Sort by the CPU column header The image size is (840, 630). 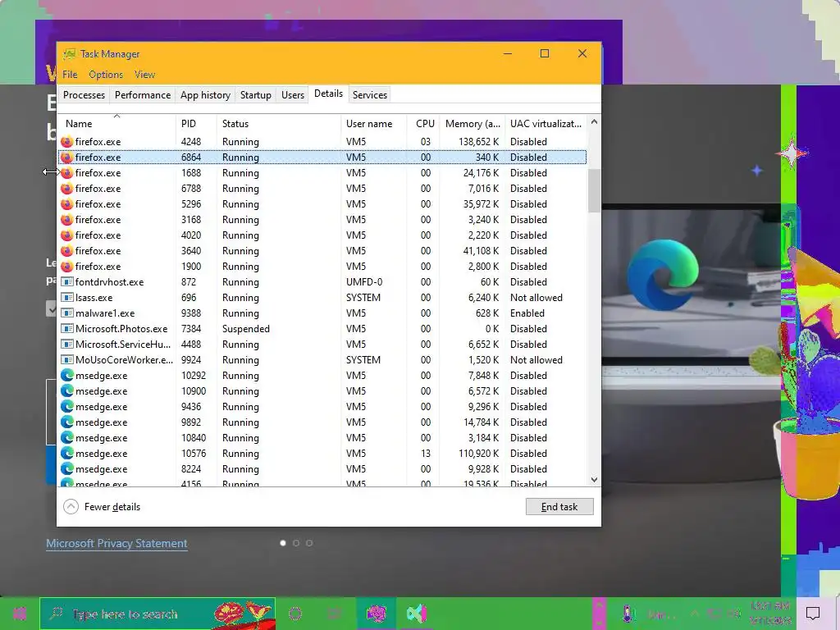424,124
